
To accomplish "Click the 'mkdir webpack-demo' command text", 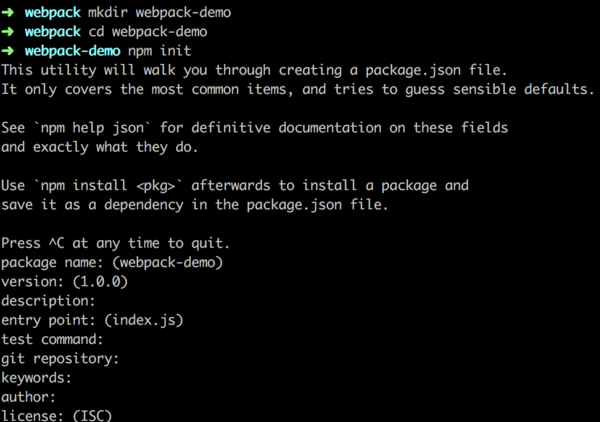I will coord(150,12).
